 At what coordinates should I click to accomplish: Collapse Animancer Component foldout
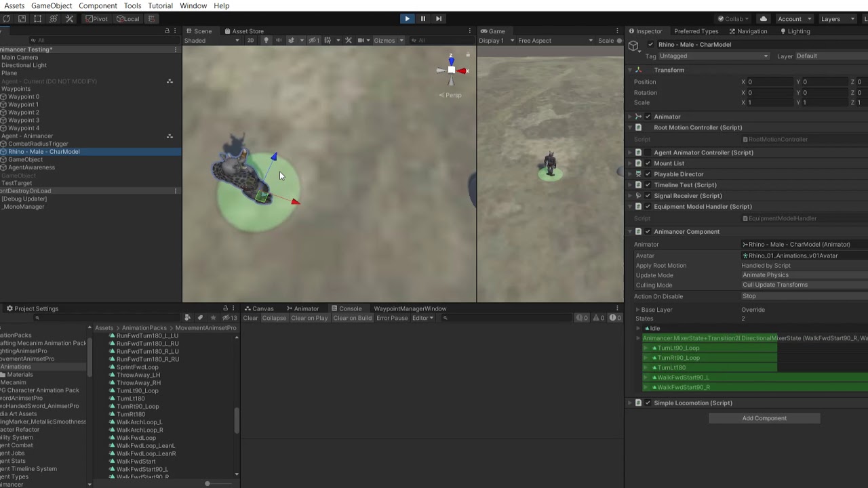tap(629, 232)
